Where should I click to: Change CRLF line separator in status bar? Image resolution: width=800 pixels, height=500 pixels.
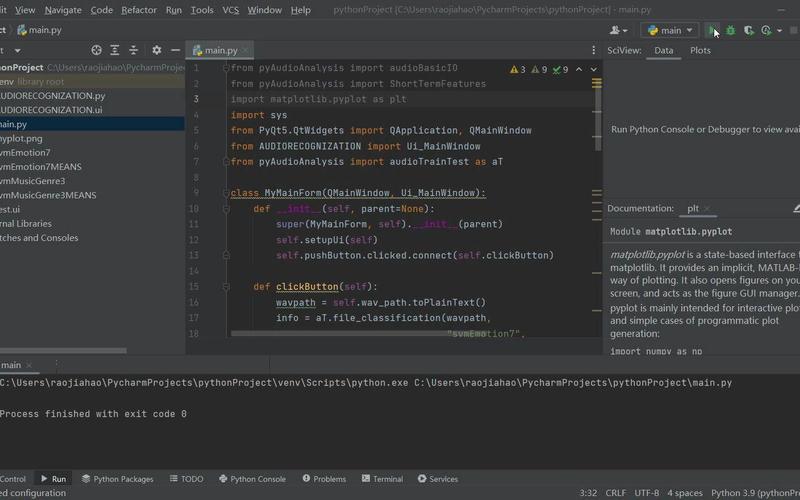click(x=615, y=493)
